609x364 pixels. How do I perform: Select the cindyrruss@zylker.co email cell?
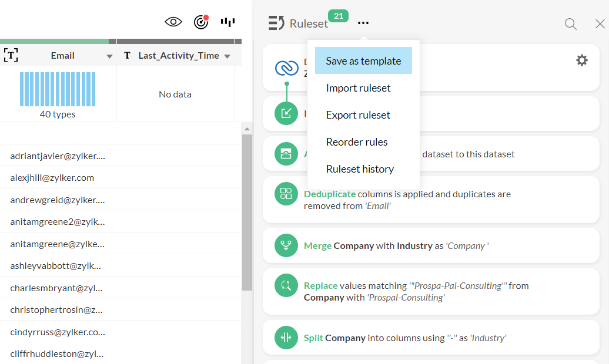click(x=58, y=332)
